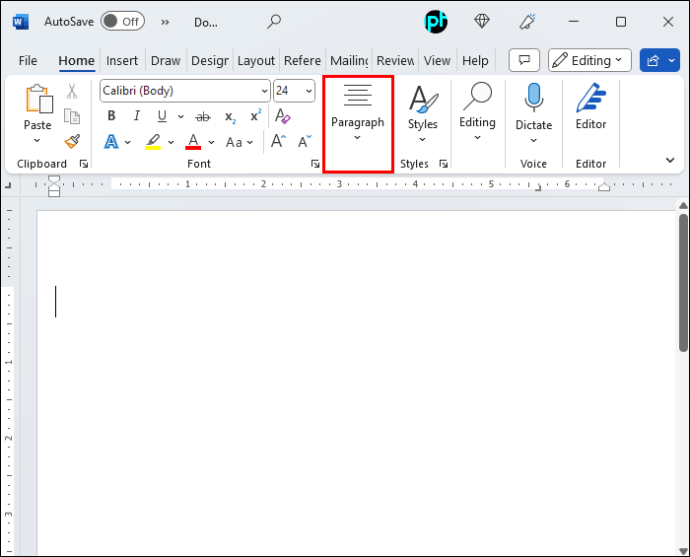Toggle Bold formatting
The width and height of the screenshot is (690, 557).
111,116
